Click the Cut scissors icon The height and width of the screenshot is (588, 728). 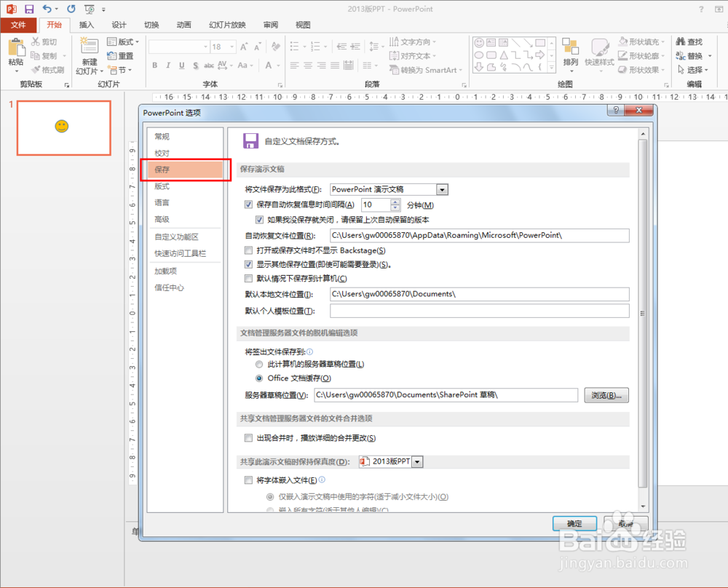35,41
